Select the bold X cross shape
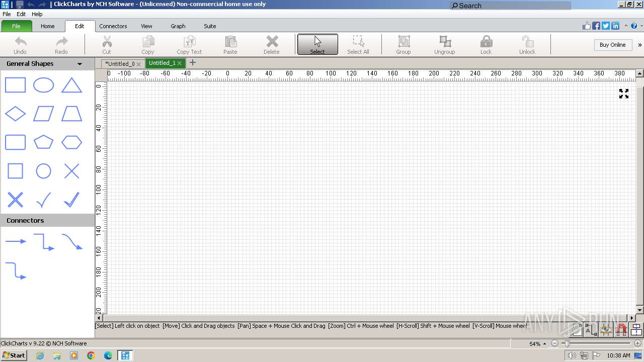 tap(15, 200)
